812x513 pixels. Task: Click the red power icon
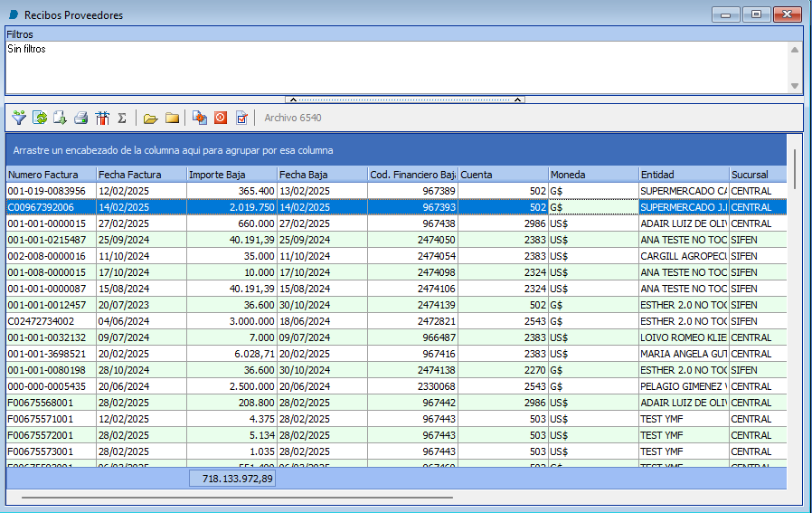(x=221, y=118)
